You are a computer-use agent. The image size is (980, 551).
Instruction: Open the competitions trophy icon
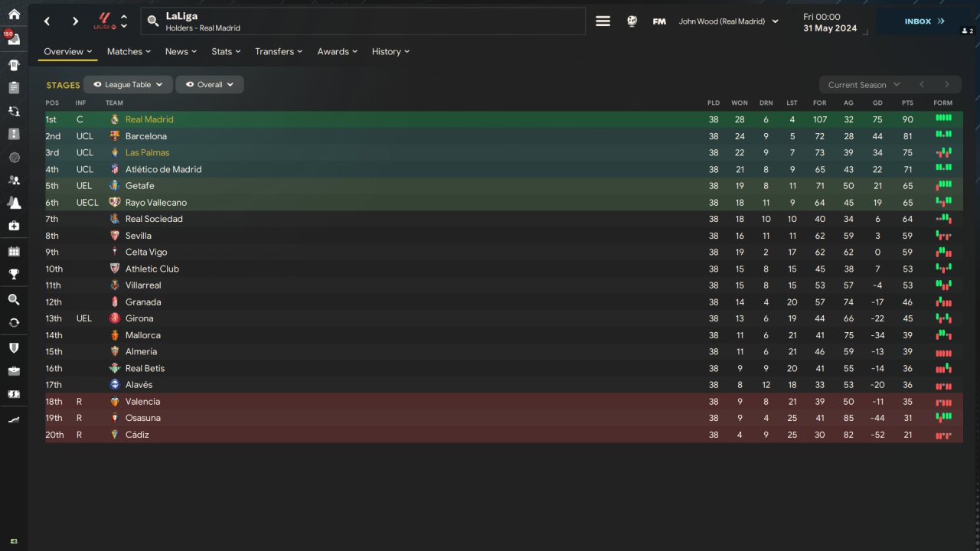[14, 274]
